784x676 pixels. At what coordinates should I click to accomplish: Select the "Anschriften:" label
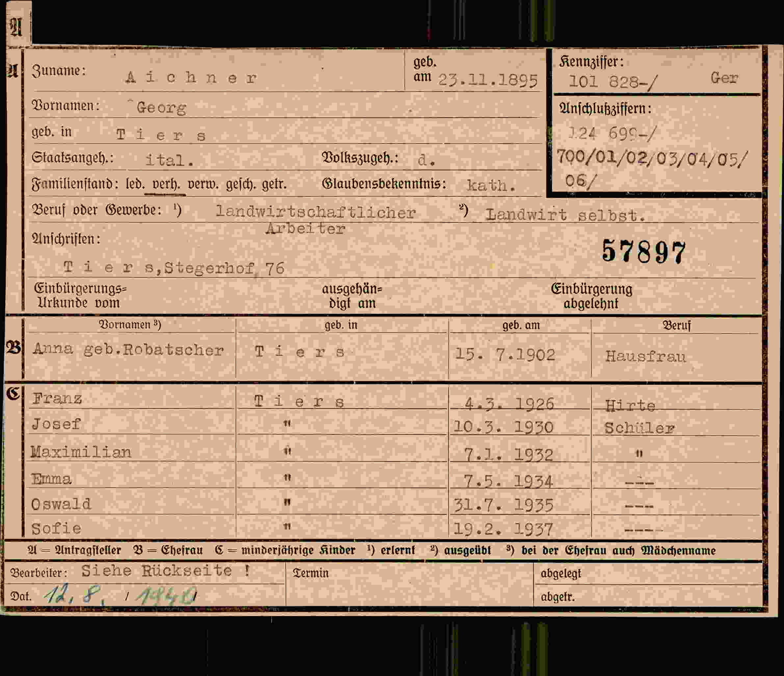(66, 239)
